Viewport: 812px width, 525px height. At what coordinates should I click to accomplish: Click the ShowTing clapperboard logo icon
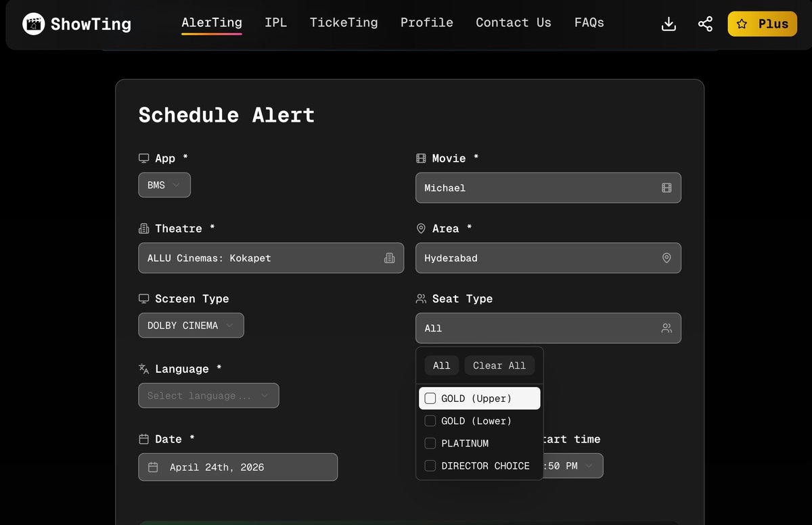coord(34,24)
